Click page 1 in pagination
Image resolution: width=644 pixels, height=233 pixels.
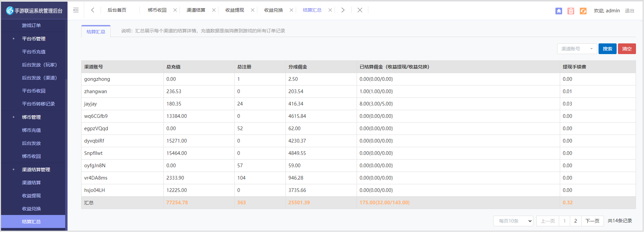point(564,221)
